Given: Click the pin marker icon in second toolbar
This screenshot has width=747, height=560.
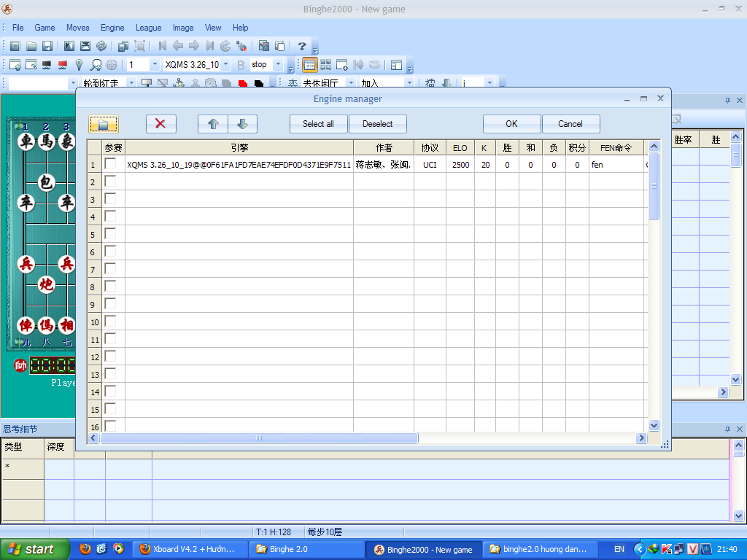Looking at the screenshot, I should [79, 65].
